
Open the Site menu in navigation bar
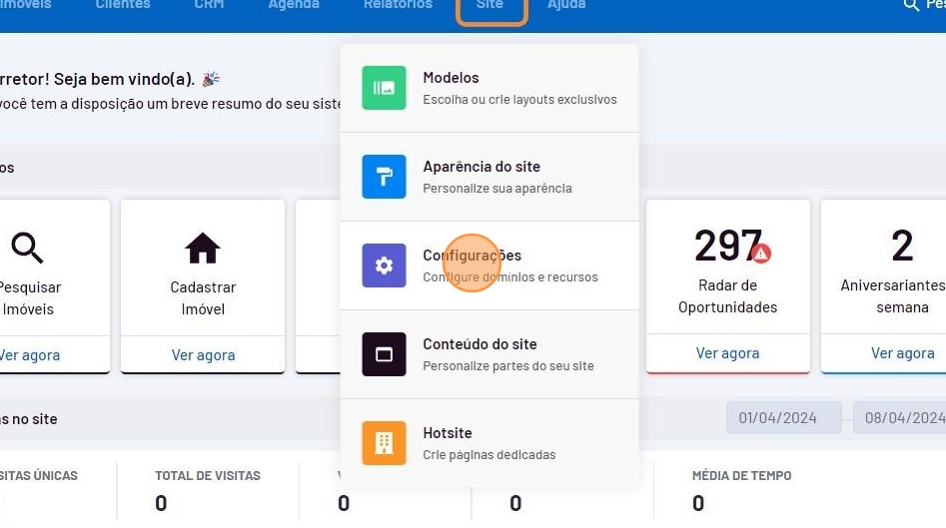click(x=490, y=6)
